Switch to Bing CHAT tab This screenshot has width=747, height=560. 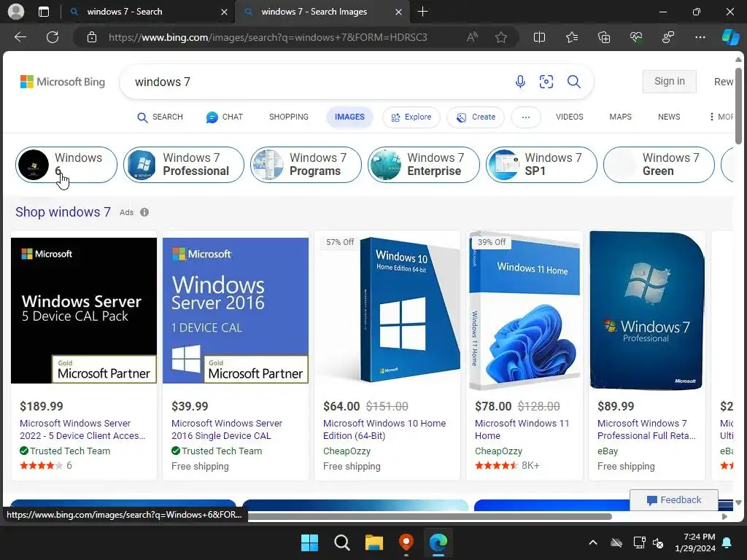[x=225, y=117]
